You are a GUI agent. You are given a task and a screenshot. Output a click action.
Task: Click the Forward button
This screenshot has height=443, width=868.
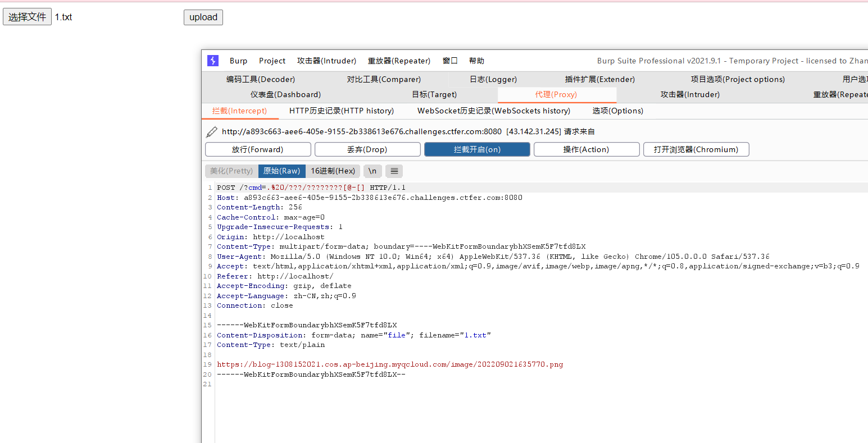(258, 149)
